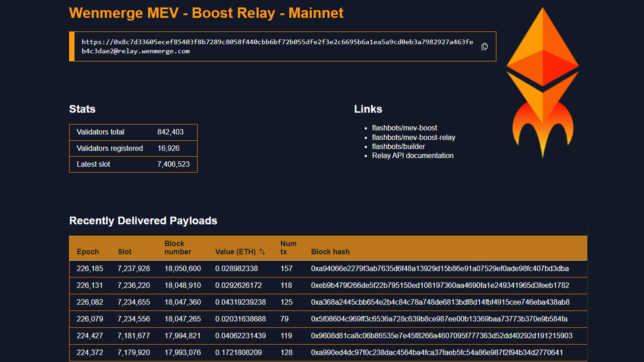Click slot 7,179,920 in the payloads table
Viewport: 644px width, 362px height.
pyautogui.click(x=134, y=353)
